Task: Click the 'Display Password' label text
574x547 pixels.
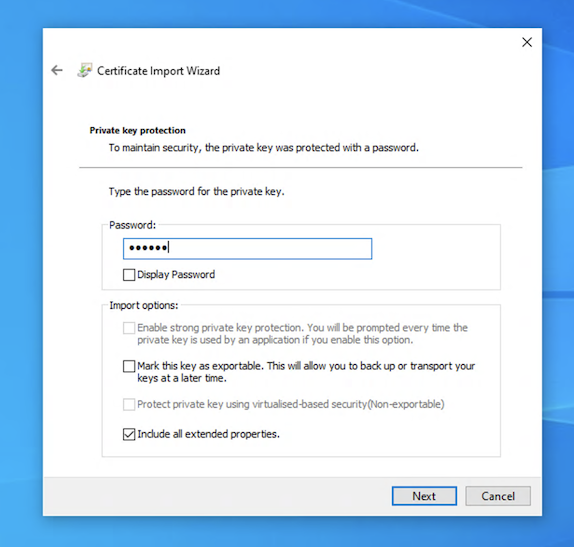Action: point(176,275)
